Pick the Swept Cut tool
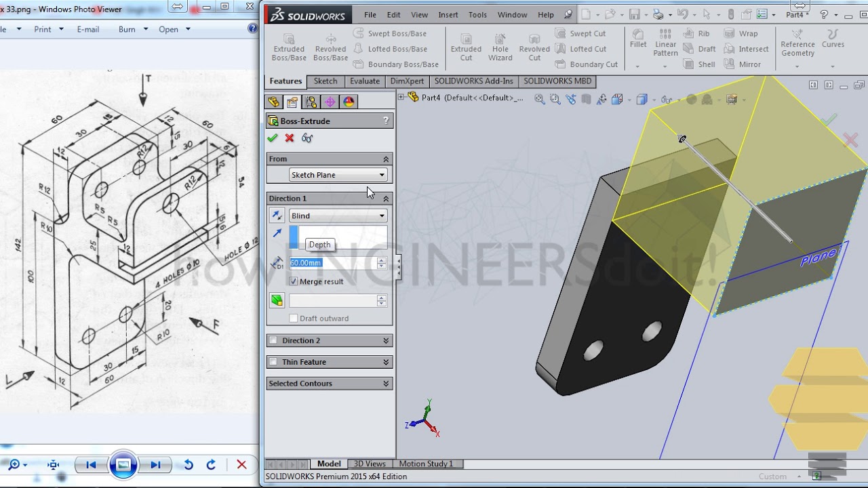Image resolution: width=868 pixels, height=488 pixels. click(x=580, y=33)
